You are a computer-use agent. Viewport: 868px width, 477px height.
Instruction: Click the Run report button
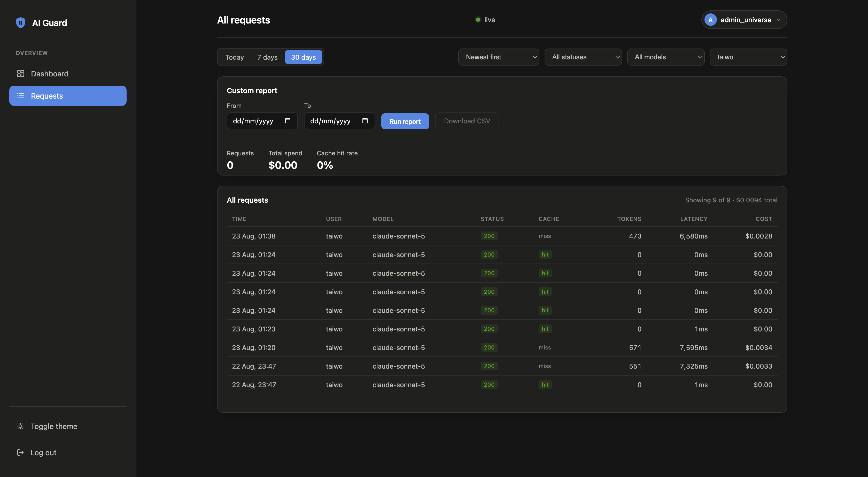(x=405, y=121)
